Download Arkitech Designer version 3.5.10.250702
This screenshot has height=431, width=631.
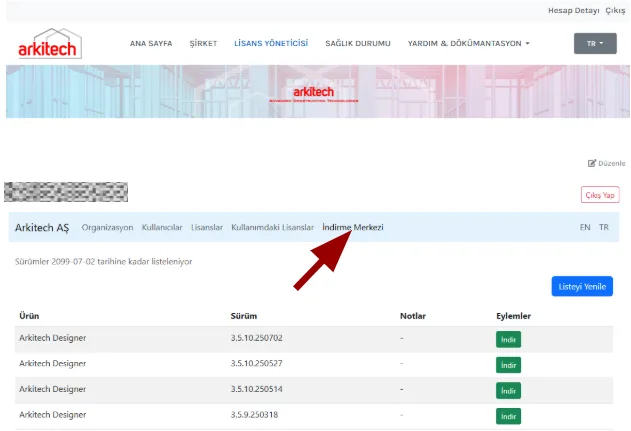pos(508,339)
